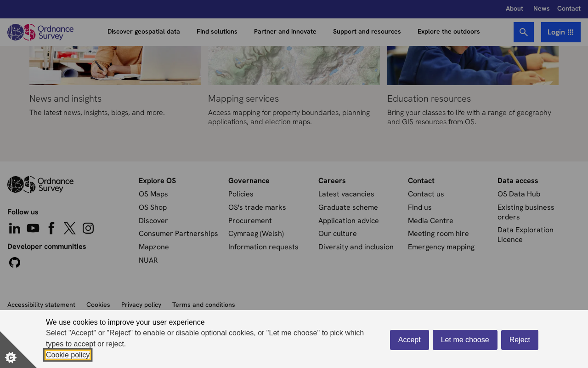Screen dimensions: 588x368
Task: Open the YouTube social icon
Action: click(x=33, y=228)
